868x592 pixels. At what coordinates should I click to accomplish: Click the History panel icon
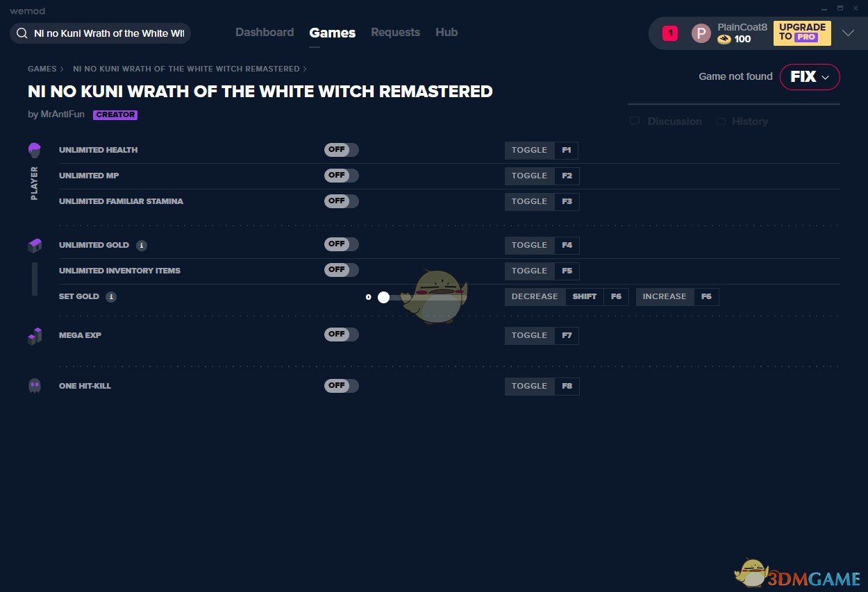click(x=721, y=121)
